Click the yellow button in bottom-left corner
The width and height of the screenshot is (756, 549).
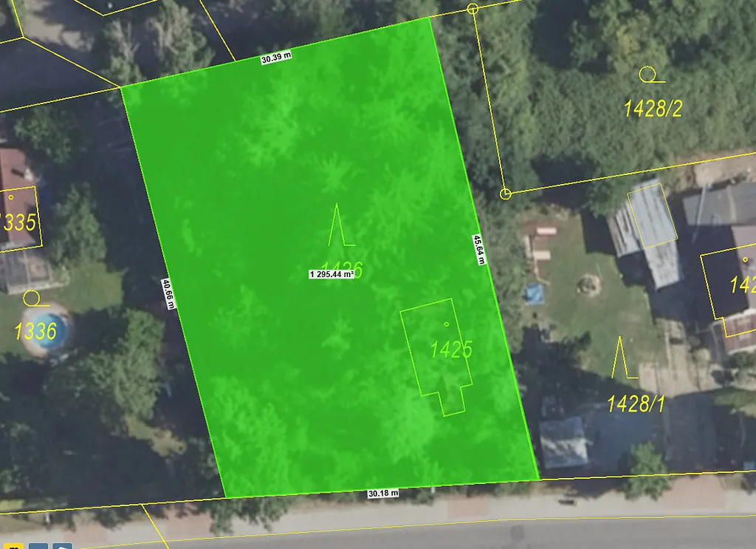click(16, 546)
